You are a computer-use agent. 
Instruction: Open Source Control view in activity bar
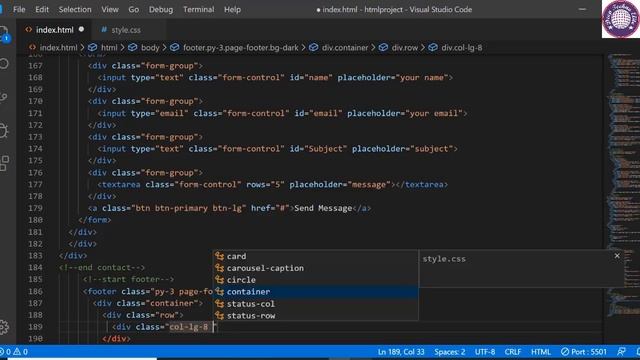[x=3, y=97]
